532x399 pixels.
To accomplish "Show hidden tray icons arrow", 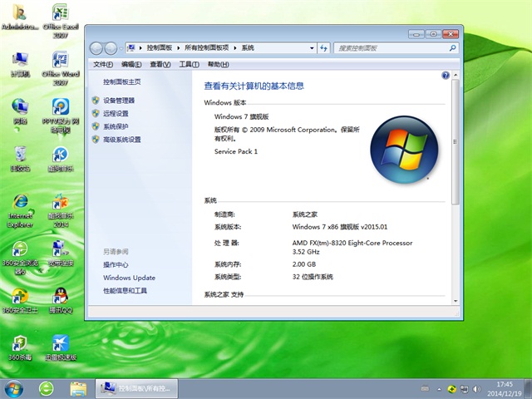I will 440,389.
